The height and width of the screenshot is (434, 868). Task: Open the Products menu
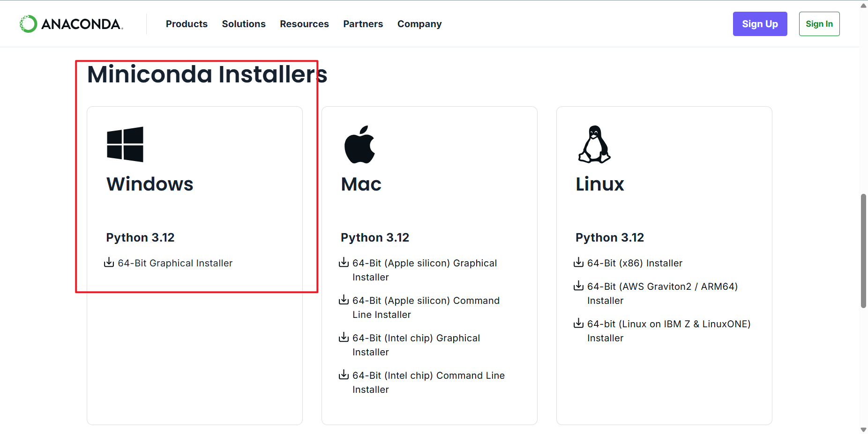click(187, 24)
